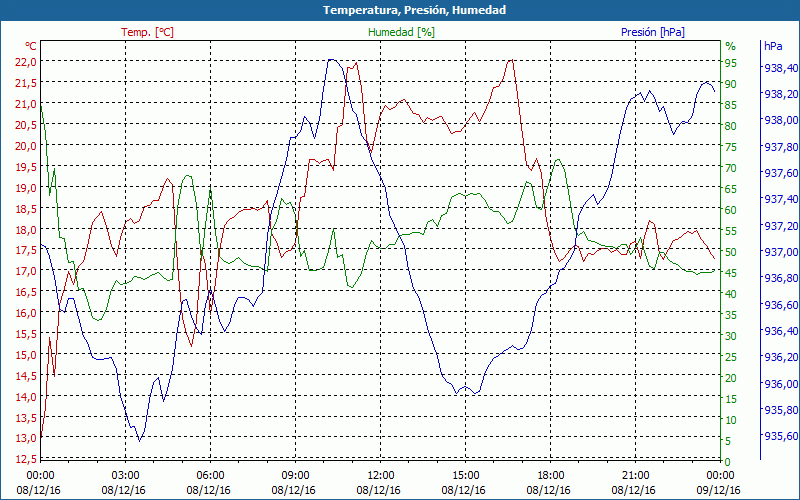This screenshot has width=800, height=500.
Task: Click the green '10' humidity axis value
Action: 731,420
